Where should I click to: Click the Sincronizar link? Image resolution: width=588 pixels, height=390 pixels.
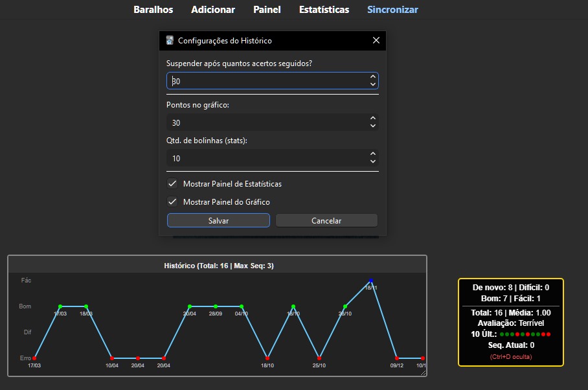392,10
